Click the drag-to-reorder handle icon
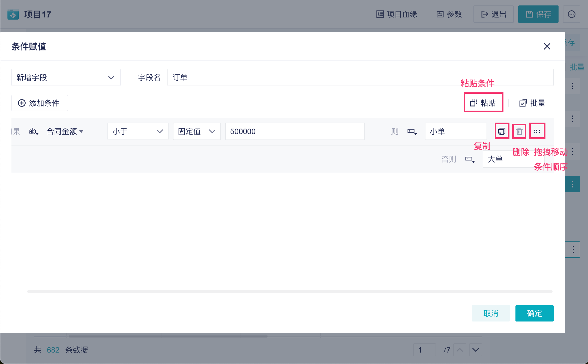This screenshot has height=364, width=588. (x=537, y=131)
